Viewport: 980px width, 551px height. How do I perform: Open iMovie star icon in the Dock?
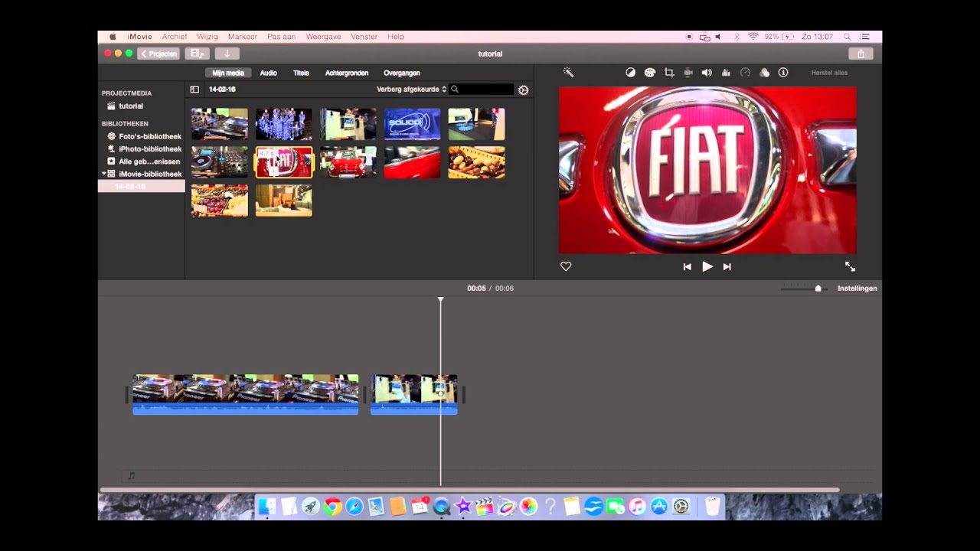click(462, 507)
